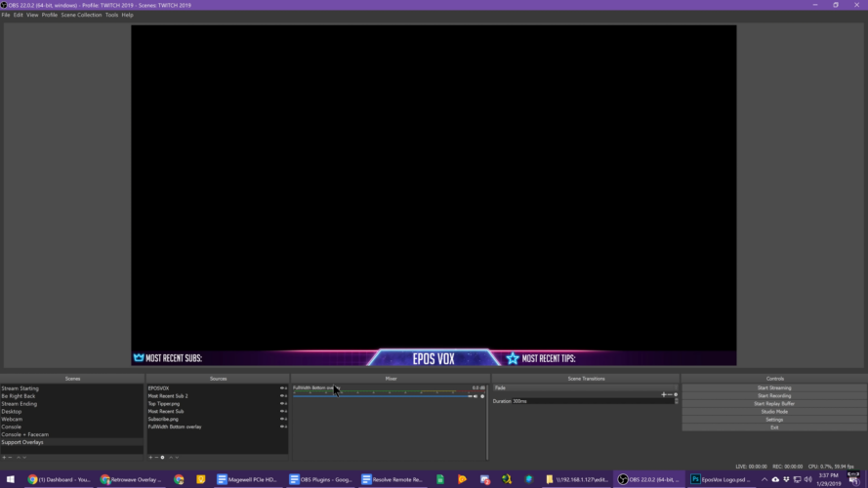
Task: Add a scene transition with plus icon
Action: (664, 394)
